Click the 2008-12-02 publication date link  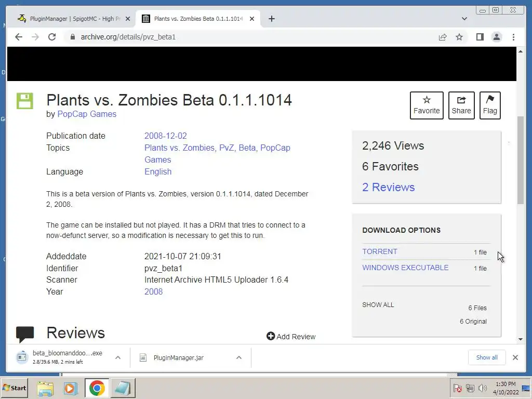click(x=166, y=136)
